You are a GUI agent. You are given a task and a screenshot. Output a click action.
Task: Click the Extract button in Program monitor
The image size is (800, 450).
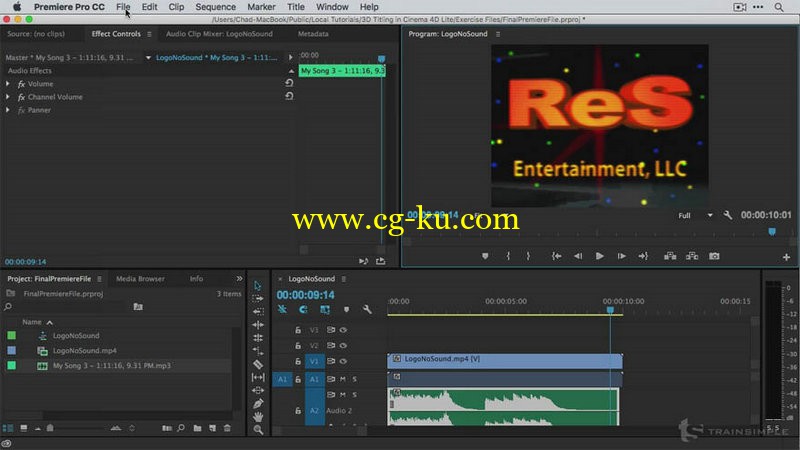pyautogui.click(x=692, y=256)
